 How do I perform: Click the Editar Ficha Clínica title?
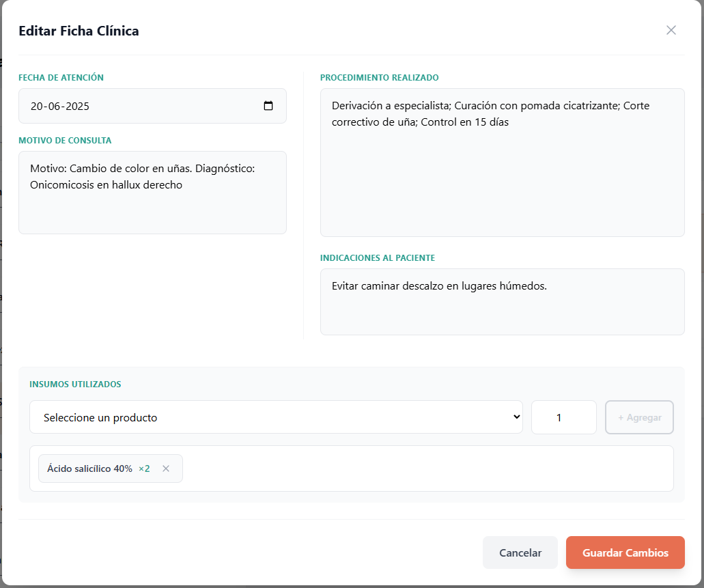(x=79, y=31)
